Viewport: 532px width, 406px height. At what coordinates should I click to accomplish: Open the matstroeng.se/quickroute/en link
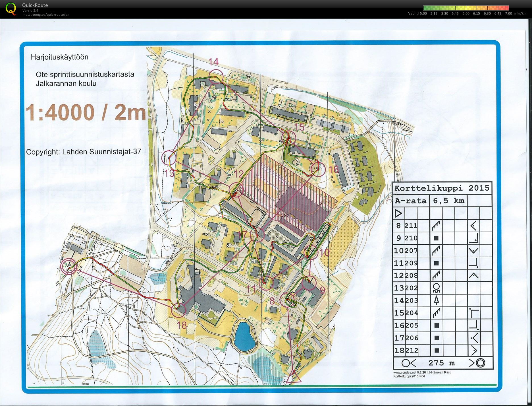coord(46,15)
